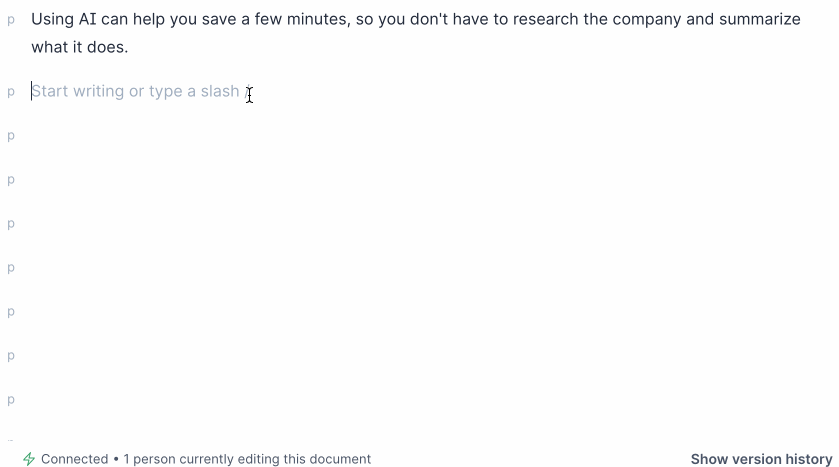Focus the "Start writing or type a slash" line
Image resolution: width=839 pixels, height=467 pixels.
tap(136, 92)
